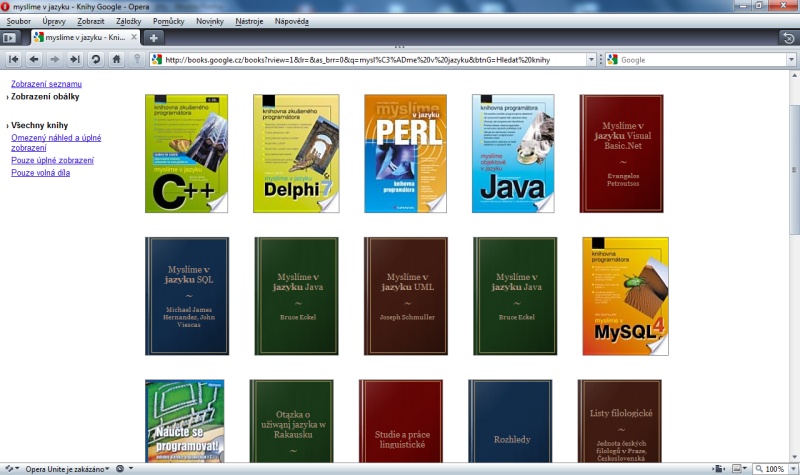Open the myslíme v jazyku PERL cover
The image size is (800, 475).
(406, 154)
